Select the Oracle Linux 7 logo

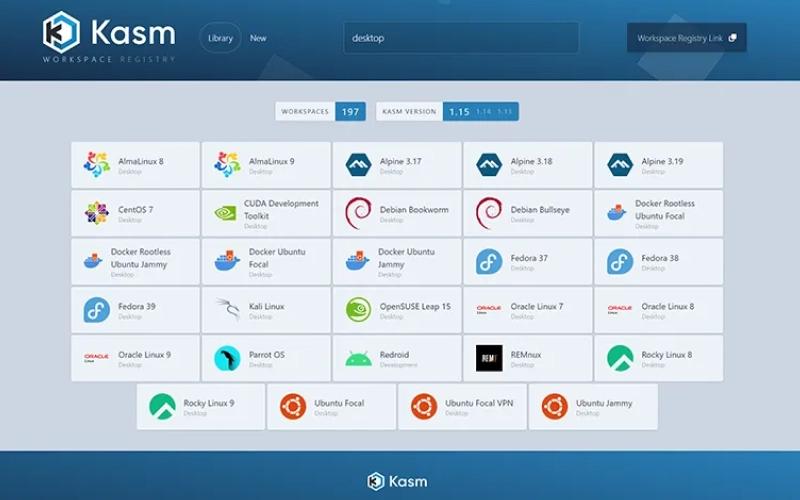pyautogui.click(x=489, y=309)
